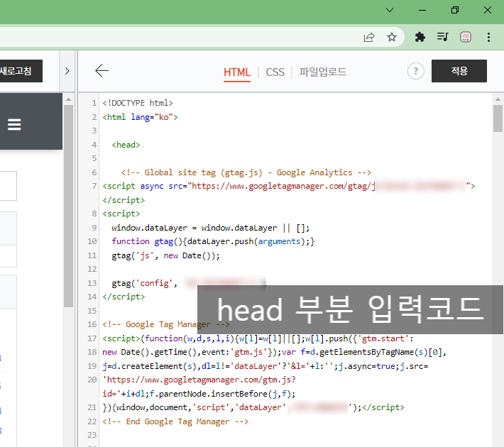504x447 pixels.
Task: Bookmark this page with the star icon
Action: (x=392, y=38)
